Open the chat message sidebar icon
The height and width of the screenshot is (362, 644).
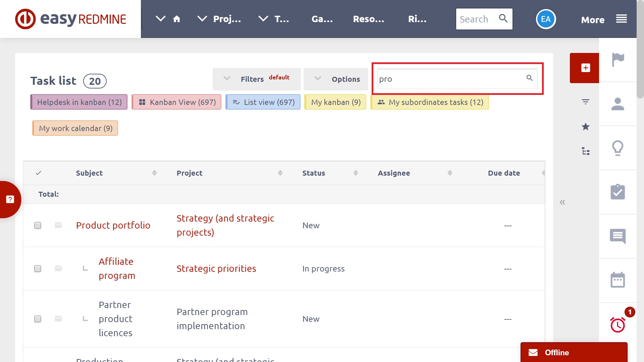(618, 236)
